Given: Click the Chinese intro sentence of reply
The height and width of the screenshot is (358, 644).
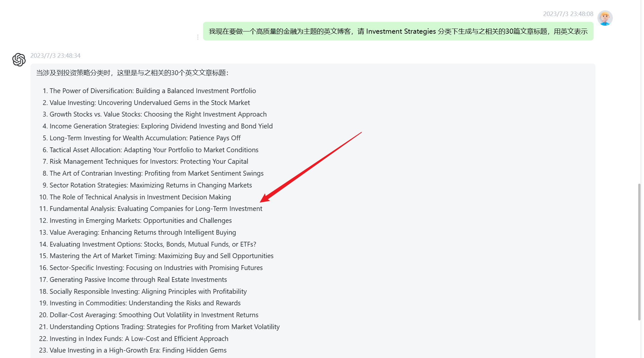Looking at the screenshot, I should (x=132, y=73).
